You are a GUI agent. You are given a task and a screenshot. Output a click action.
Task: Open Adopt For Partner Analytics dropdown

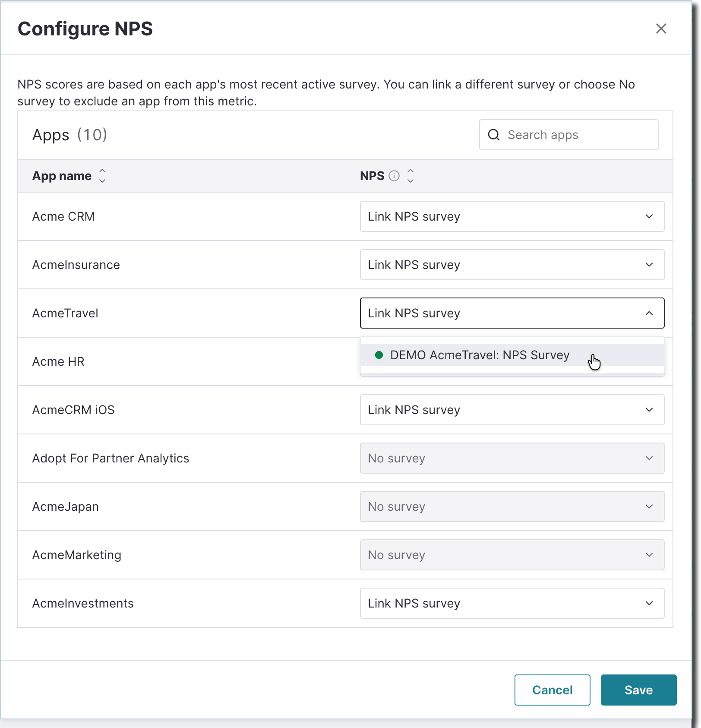(x=512, y=458)
